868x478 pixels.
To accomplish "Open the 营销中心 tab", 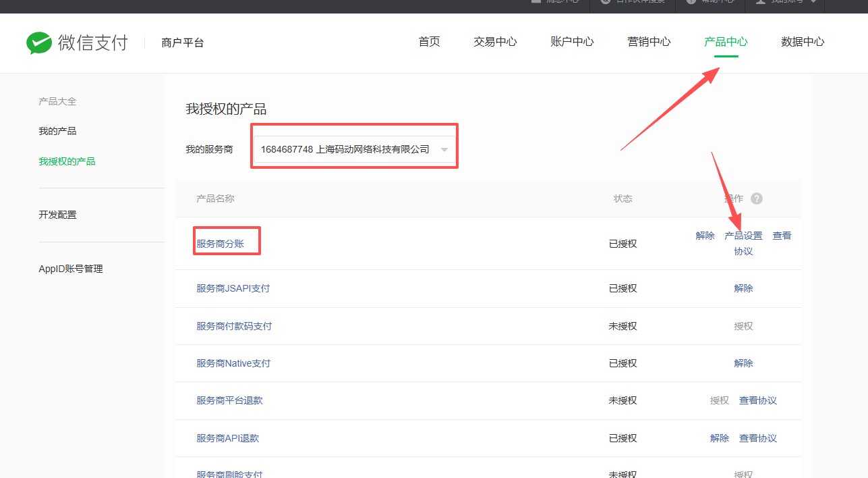I will [649, 42].
